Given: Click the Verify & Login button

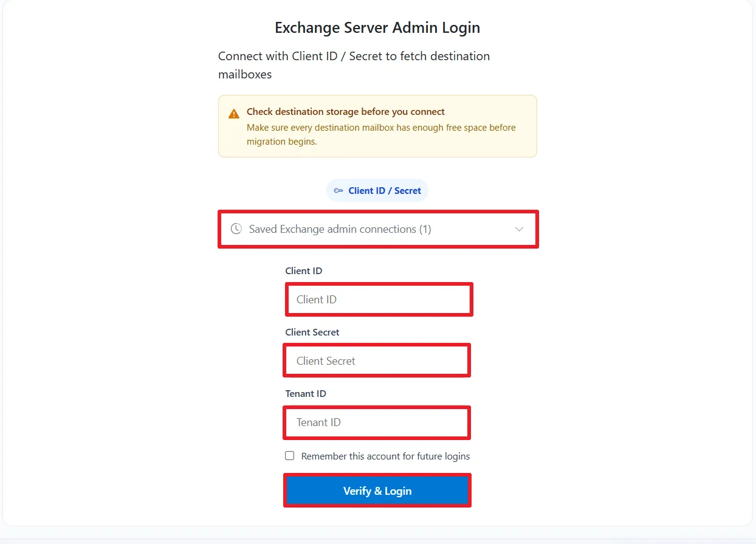Looking at the screenshot, I should [x=377, y=491].
